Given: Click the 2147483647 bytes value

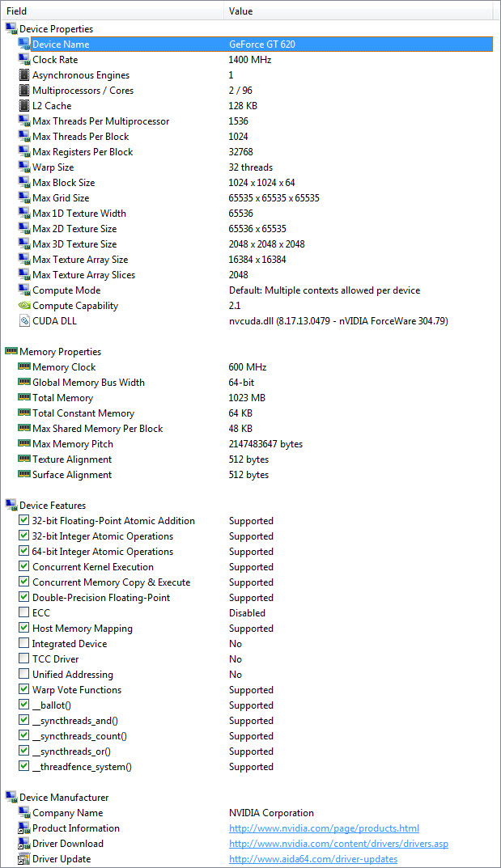Looking at the screenshot, I should tap(265, 444).
